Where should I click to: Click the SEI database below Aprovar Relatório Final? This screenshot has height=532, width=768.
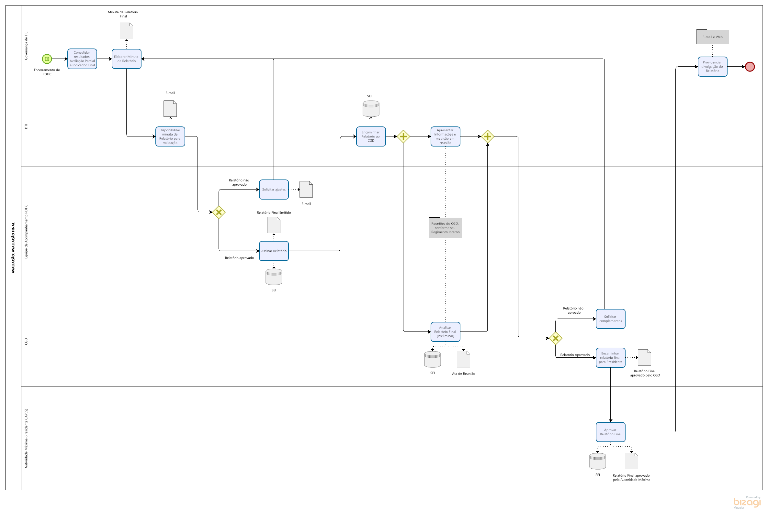tap(597, 461)
